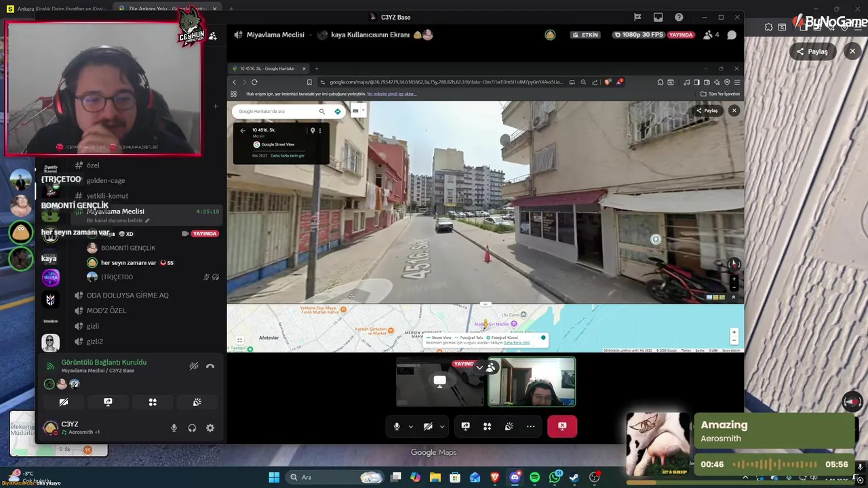The width and height of the screenshot is (868, 488).
Task: Open inbox icon in Discord title bar
Action: coord(658,17)
